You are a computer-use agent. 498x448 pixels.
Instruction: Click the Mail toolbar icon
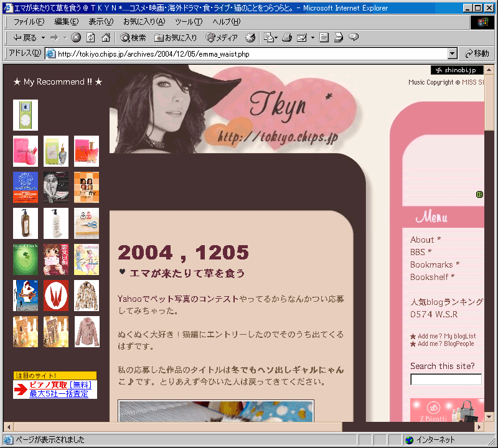[271, 38]
